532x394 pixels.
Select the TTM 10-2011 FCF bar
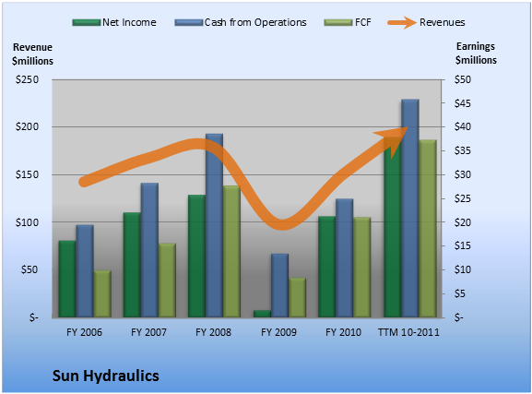[428, 229]
